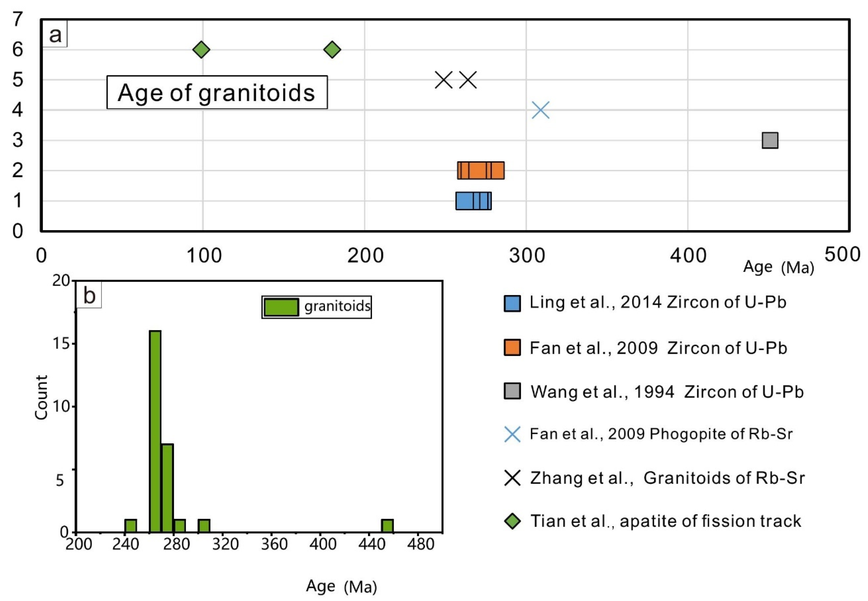Viewport: 868px width, 601px height.
Task: Click the tallest green histogram bar
Action: [155, 431]
